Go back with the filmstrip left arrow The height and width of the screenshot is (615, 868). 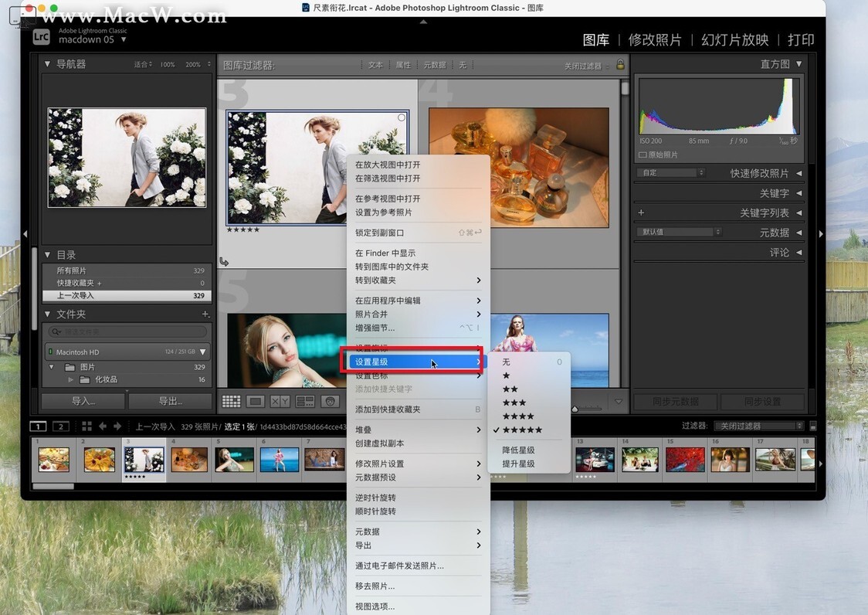103,426
